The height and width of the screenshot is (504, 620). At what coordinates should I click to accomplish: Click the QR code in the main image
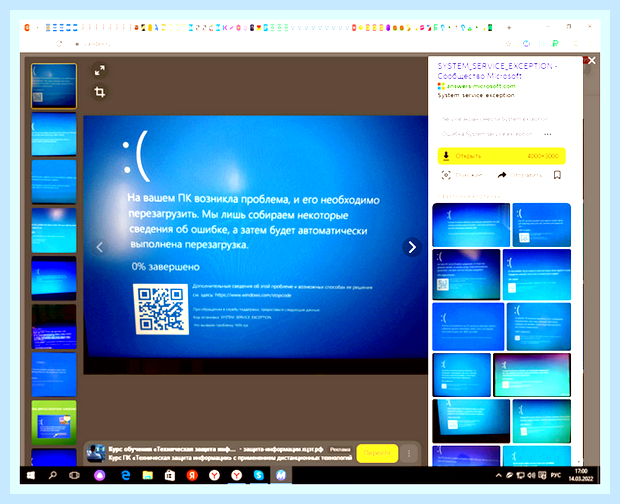click(x=161, y=309)
